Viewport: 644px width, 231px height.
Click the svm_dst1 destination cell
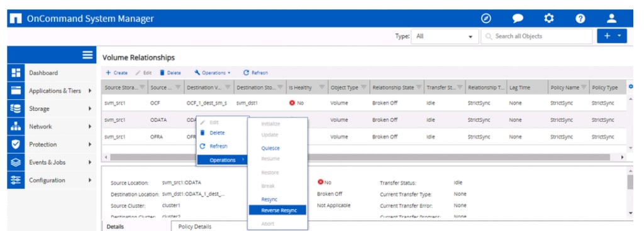247,103
